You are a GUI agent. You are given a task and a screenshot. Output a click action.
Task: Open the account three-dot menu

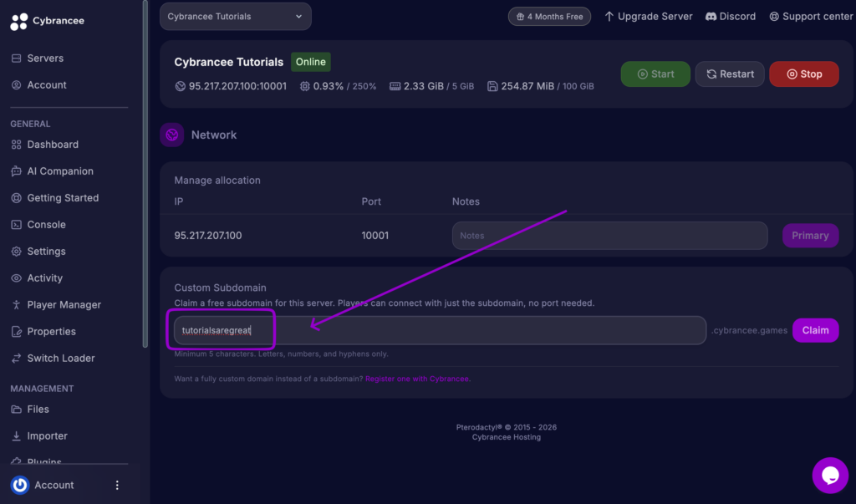click(117, 485)
